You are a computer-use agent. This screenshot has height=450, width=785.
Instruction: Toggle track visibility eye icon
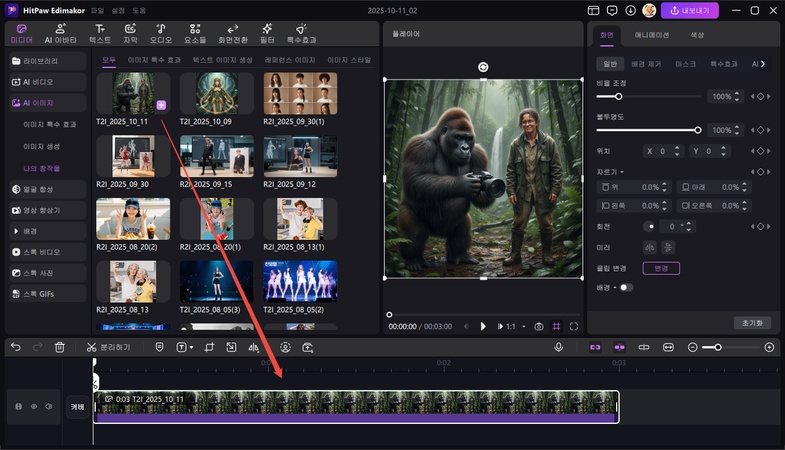pos(34,406)
